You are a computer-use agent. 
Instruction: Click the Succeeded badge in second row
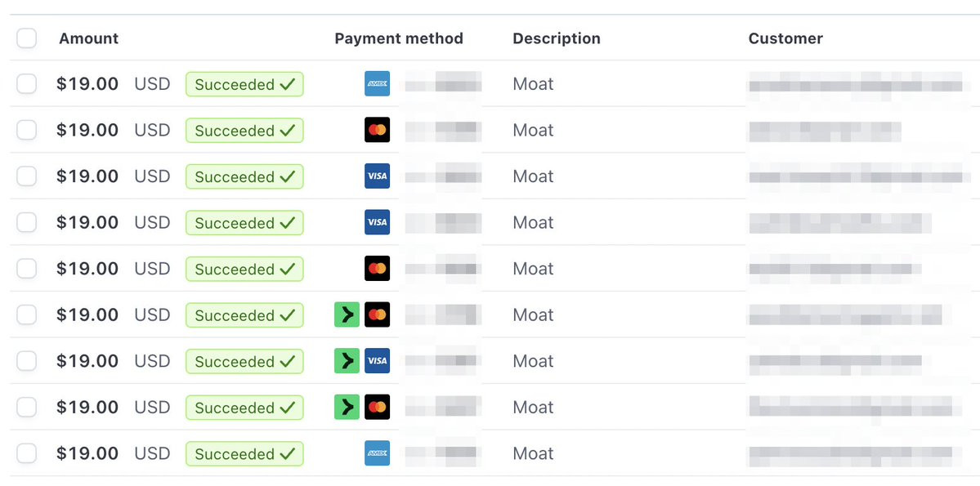(244, 131)
